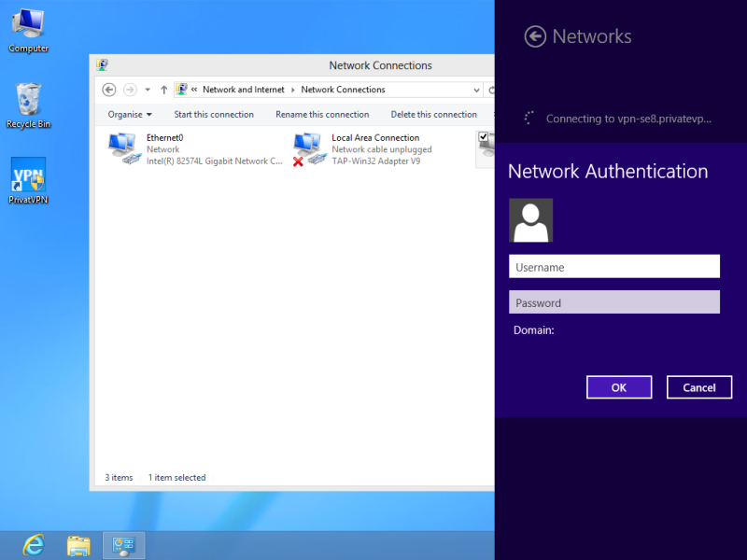The height and width of the screenshot is (560, 747).
Task: Select the PrivatVPN desktop shortcut
Action: click(x=28, y=177)
